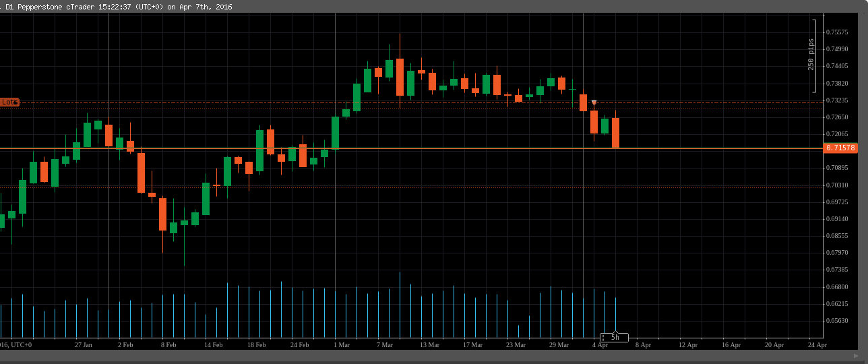Click the 0.73820 price axis label
Screen dimensions: 868x364
(838, 84)
